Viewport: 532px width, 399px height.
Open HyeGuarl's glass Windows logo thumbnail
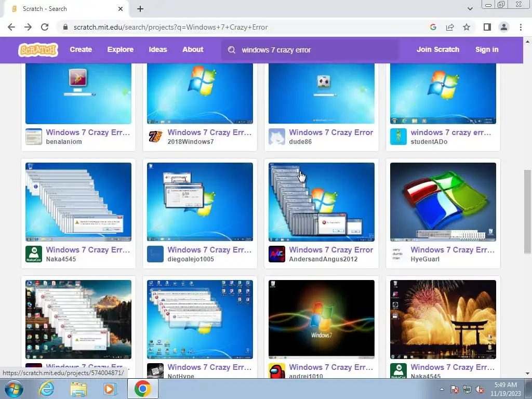pyautogui.click(x=443, y=202)
